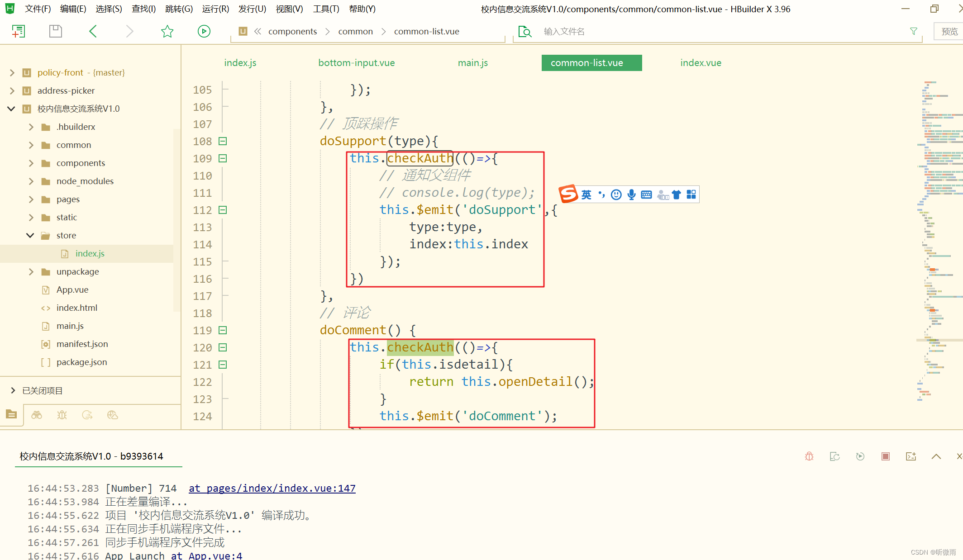This screenshot has height=560, width=963.
Task: Open store index.js in the tree
Action: [x=90, y=253]
